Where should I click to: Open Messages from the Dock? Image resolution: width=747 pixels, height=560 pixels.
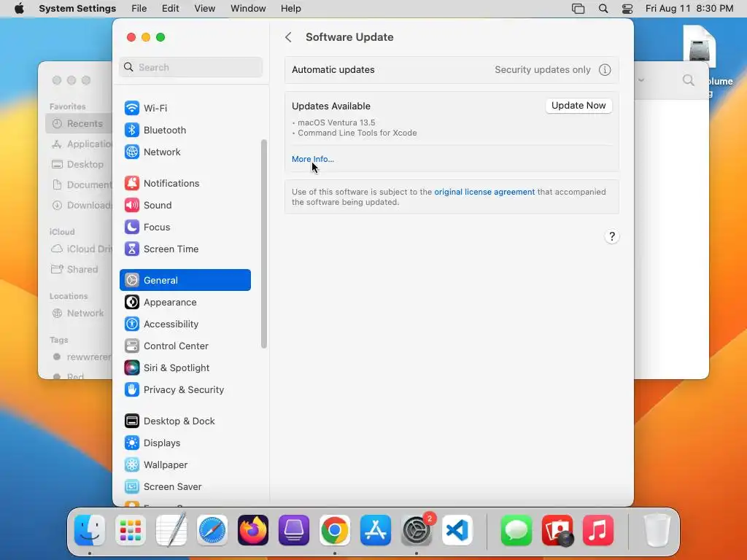click(516, 530)
